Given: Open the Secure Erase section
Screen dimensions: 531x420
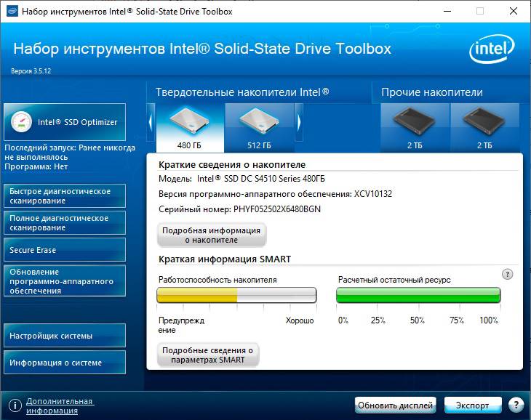Looking at the screenshot, I should [65, 250].
